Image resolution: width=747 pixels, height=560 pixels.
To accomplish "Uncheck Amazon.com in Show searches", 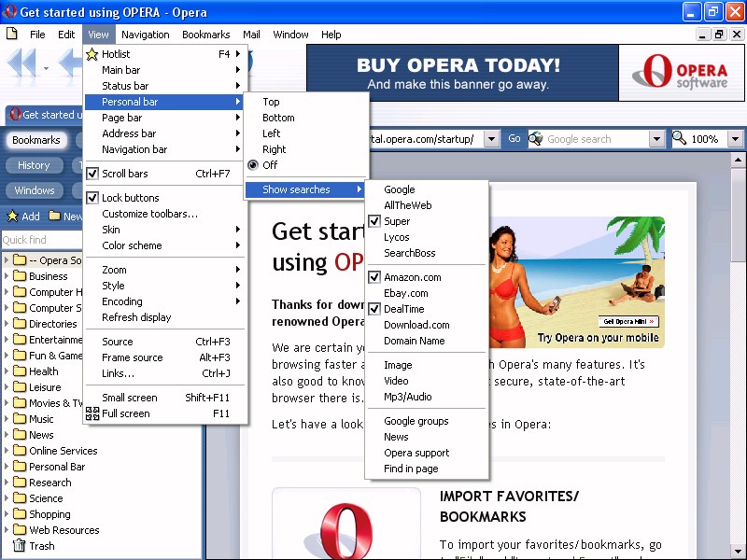I will (x=374, y=277).
